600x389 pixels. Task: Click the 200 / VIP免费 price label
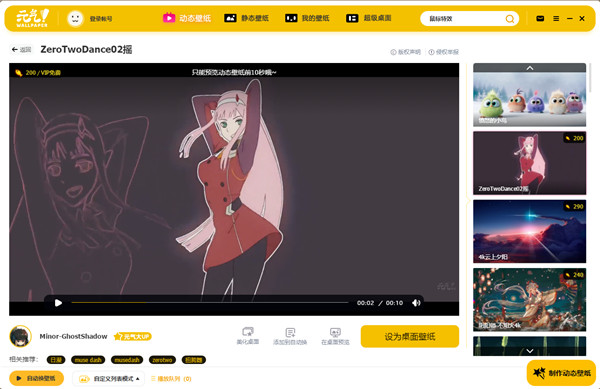[x=38, y=72]
